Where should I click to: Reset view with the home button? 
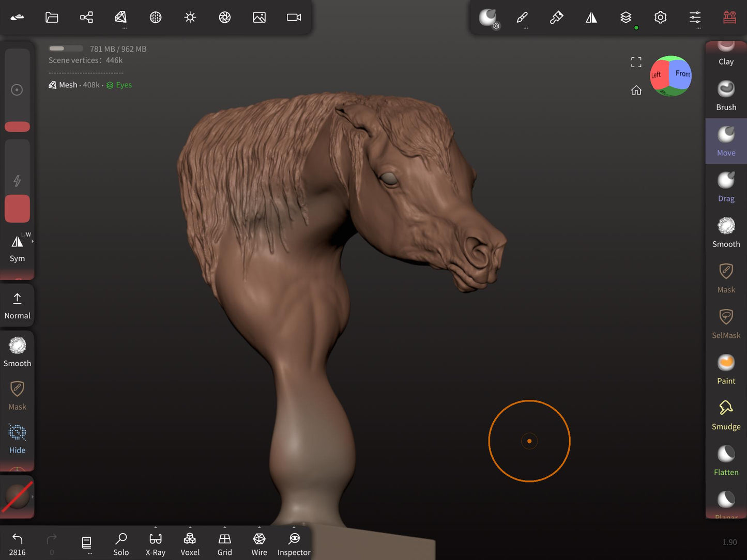coord(636,90)
